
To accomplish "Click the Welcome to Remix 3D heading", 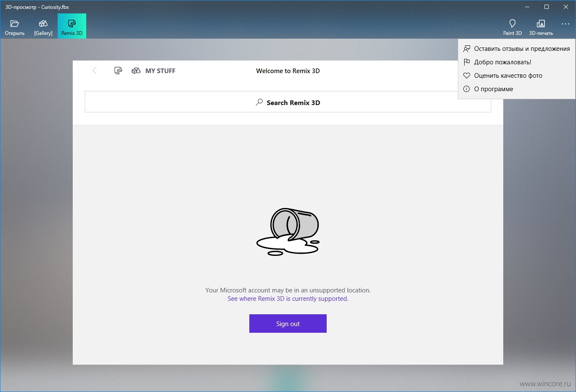I will point(288,71).
